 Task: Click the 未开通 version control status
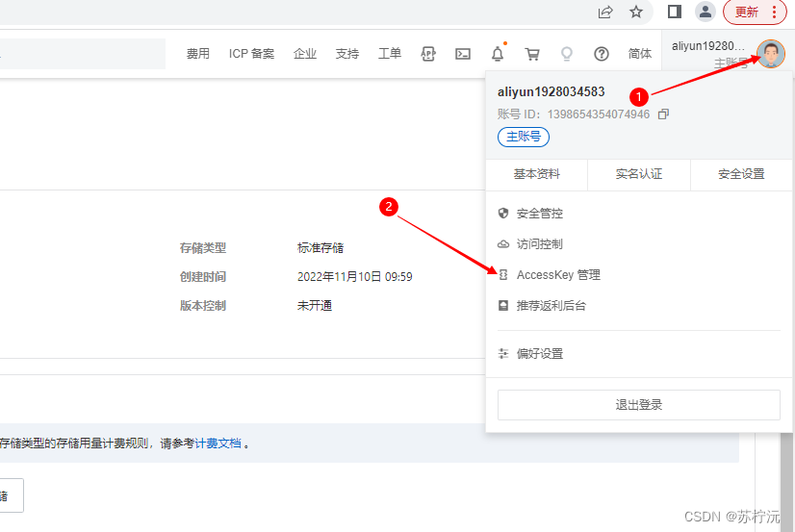click(315, 306)
